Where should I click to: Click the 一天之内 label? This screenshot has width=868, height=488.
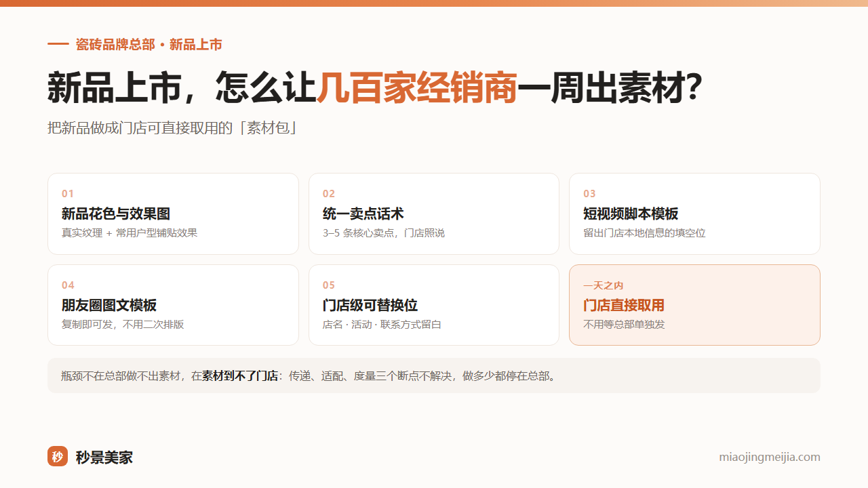(604, 285)
